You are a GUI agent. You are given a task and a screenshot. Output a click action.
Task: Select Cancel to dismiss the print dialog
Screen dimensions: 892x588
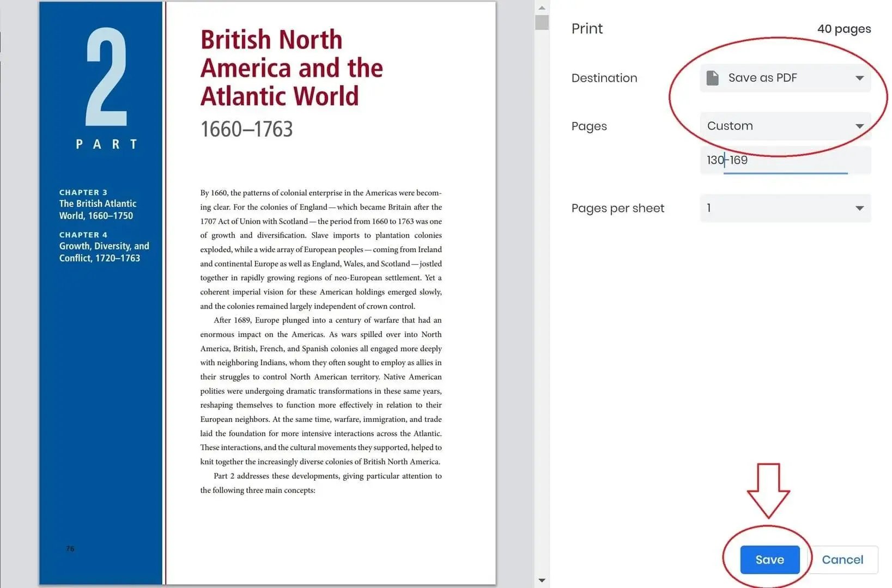pyautogui.click(x=842, y=559)
